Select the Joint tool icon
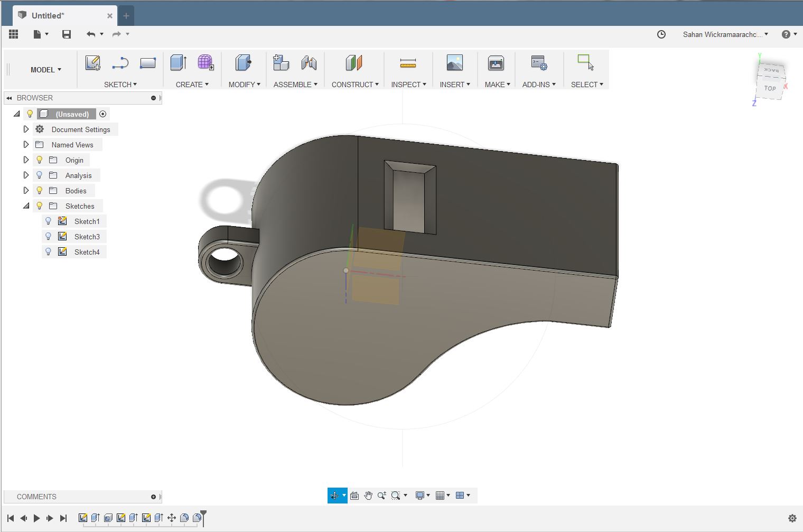803x532 pixels. coord(309,63)
